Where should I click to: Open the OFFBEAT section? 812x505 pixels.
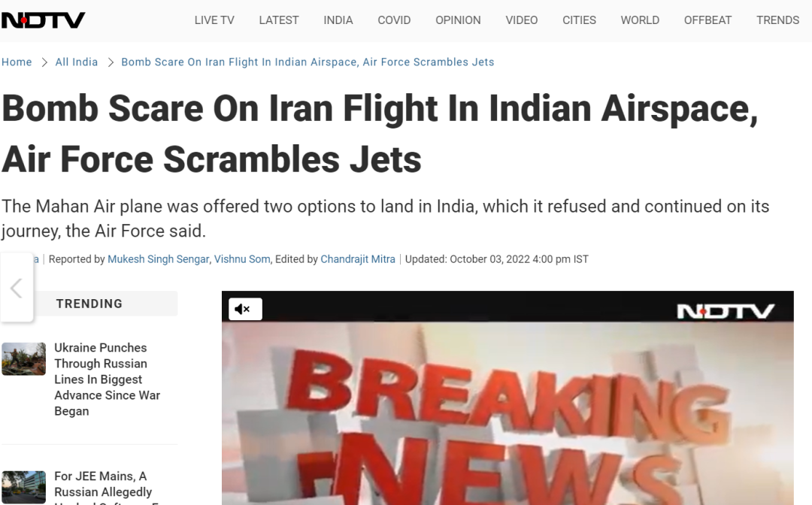tap(708, 20)
